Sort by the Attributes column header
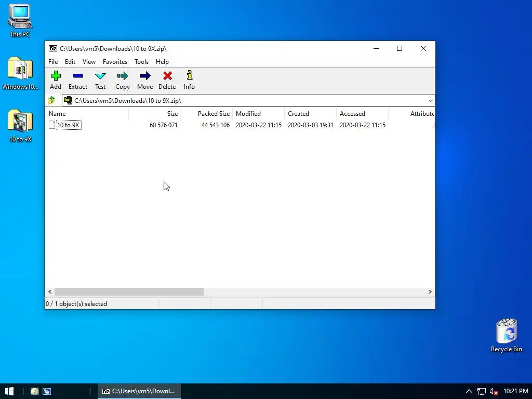This screenshot has width=532, height=399. click(x=411, y=114)
